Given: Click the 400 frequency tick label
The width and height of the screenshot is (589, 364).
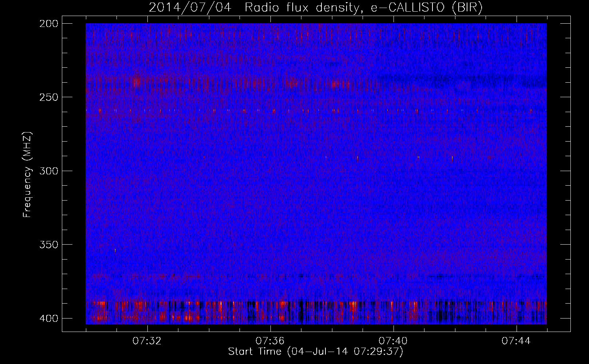Looking at the screenshot, I should [x=48, y=318].
